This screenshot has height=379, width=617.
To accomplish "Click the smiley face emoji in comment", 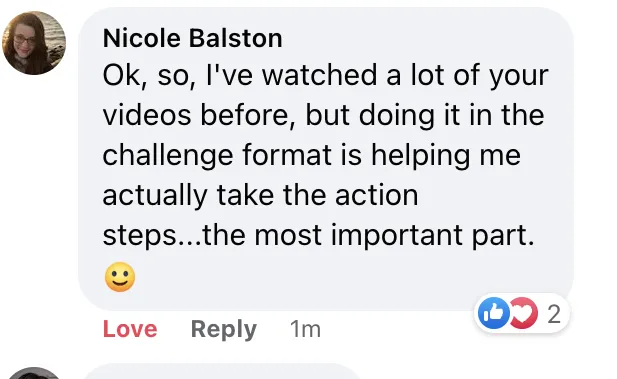I will [x=120, y=277].
